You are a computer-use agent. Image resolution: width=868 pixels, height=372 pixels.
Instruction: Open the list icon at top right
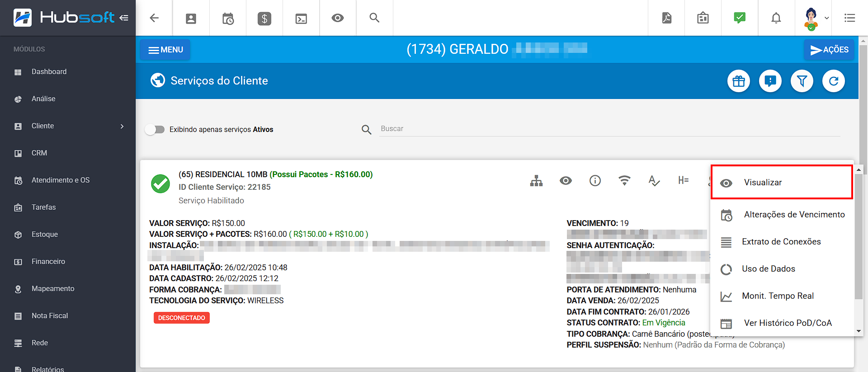click(850, 18)
